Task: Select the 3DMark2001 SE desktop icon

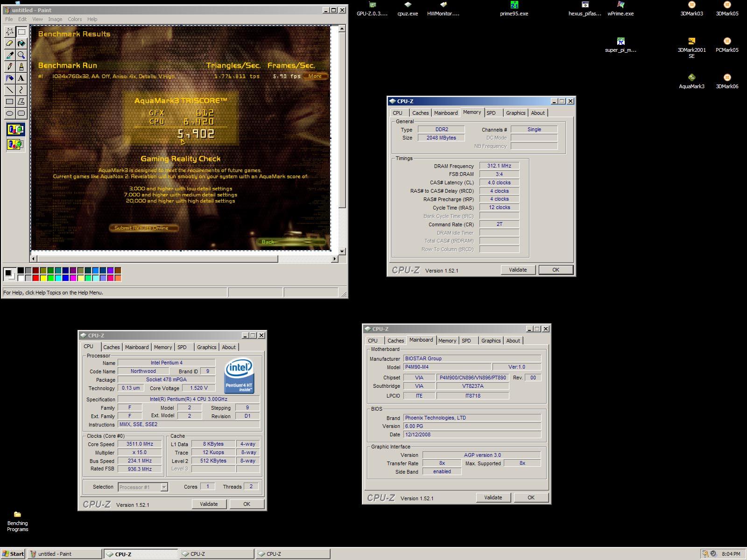Action: coord(691,48)
